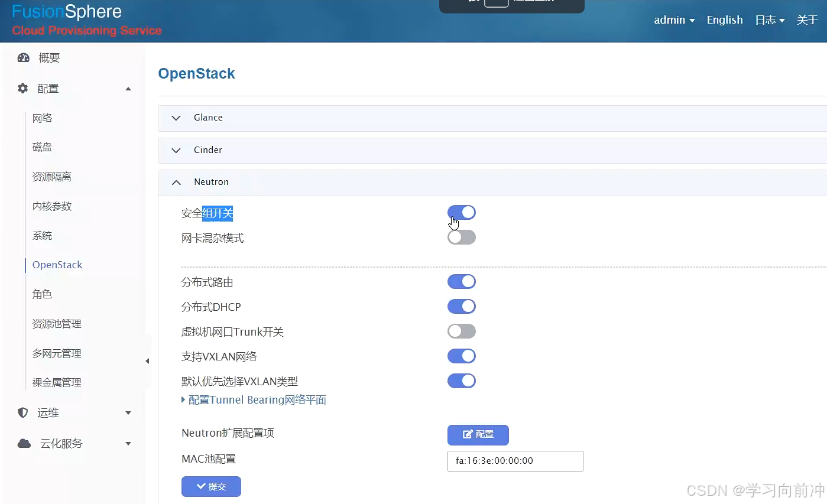
Task: Click the cloud icon beside 云化服务
Action: pyautogui.click(x=24, y=444)
